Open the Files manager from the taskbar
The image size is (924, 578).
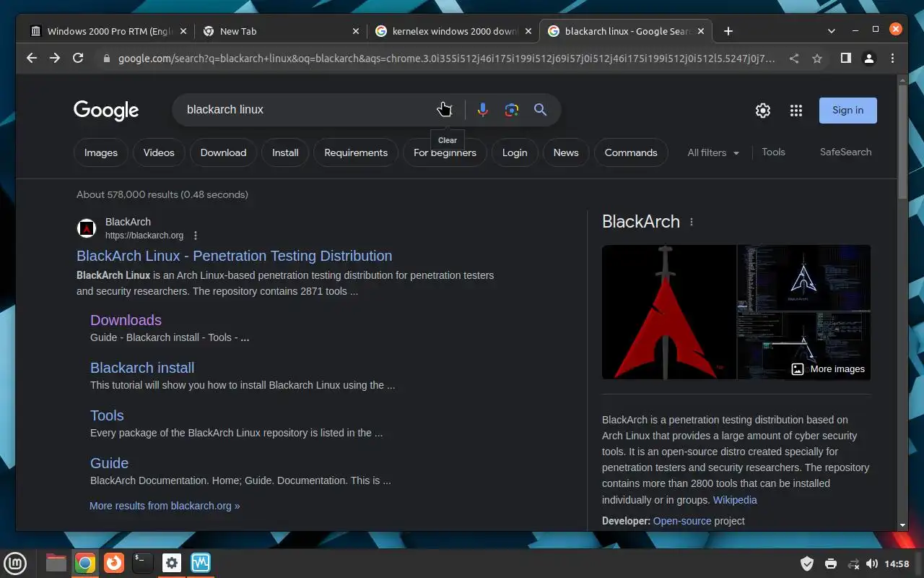coord(56,563)
